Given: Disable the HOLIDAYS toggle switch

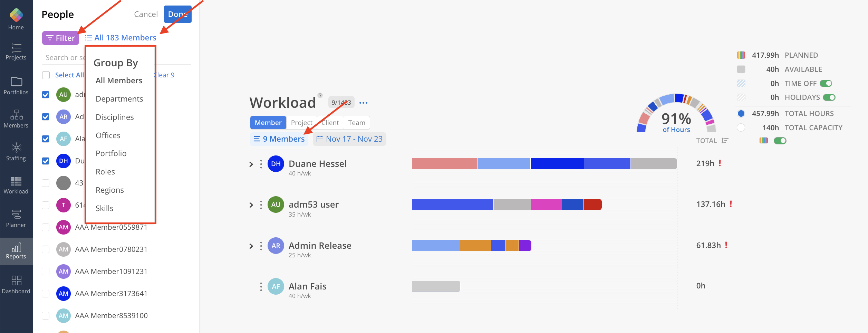Looking at the screenshot, I should pyautogui.click(x=829, y=97).
